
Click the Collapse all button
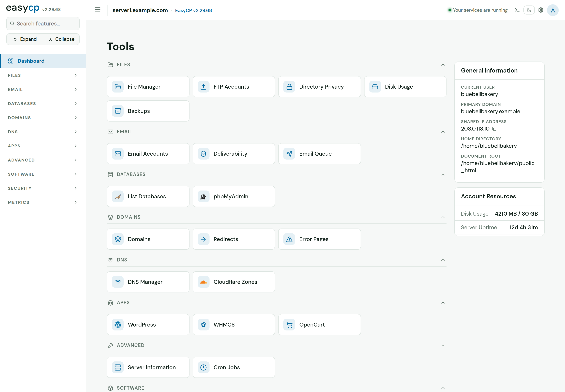[x=61, y=39]
